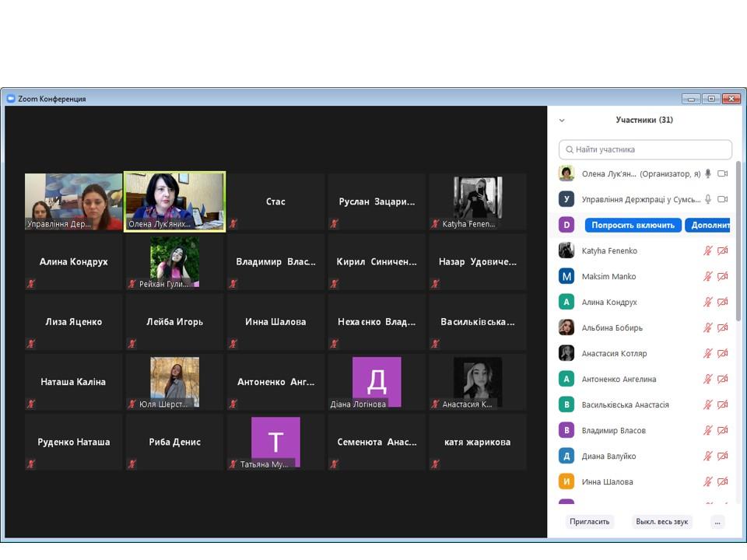Viewport: 747px width, 560px height.
Task: Click disabled camera icon beside Maksim Manko
Action: click(722, 276)
